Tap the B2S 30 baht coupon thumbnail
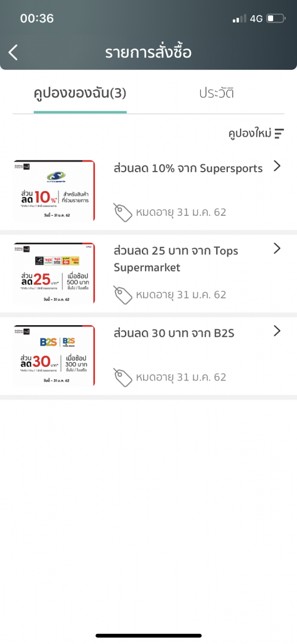Image resolution: width=297 pixels, height=644 pixels. point(54,356)
